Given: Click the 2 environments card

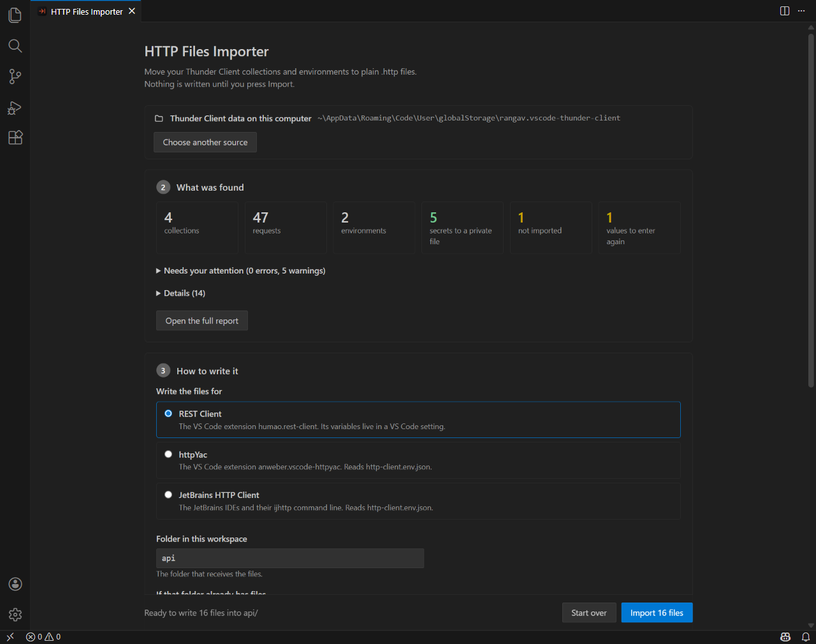Looking at the screenshot, I should 374,228.
